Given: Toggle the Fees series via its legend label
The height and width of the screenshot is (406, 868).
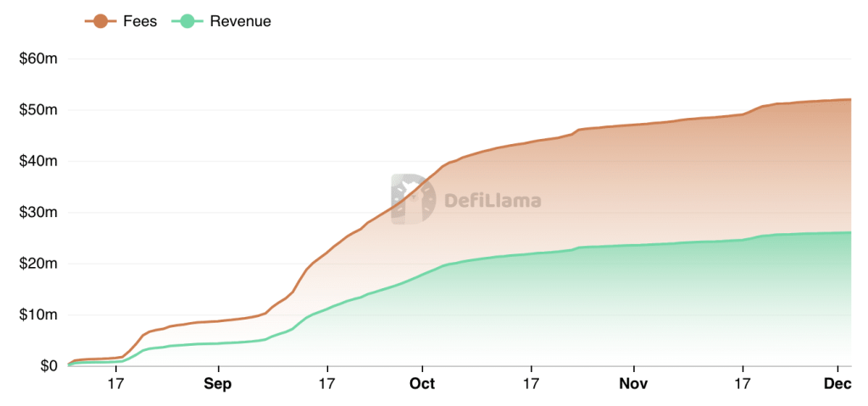Looking at the screenshot, I should [x=140, y=21].
